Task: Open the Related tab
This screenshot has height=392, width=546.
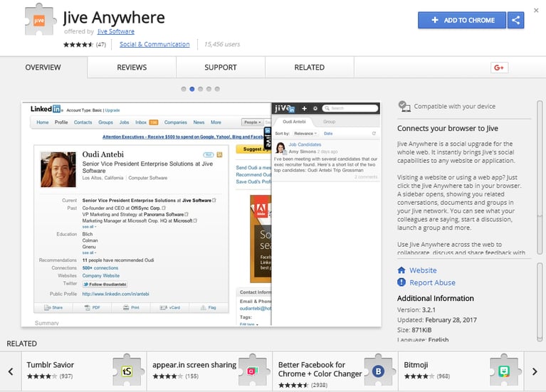Action: [309, 67]
